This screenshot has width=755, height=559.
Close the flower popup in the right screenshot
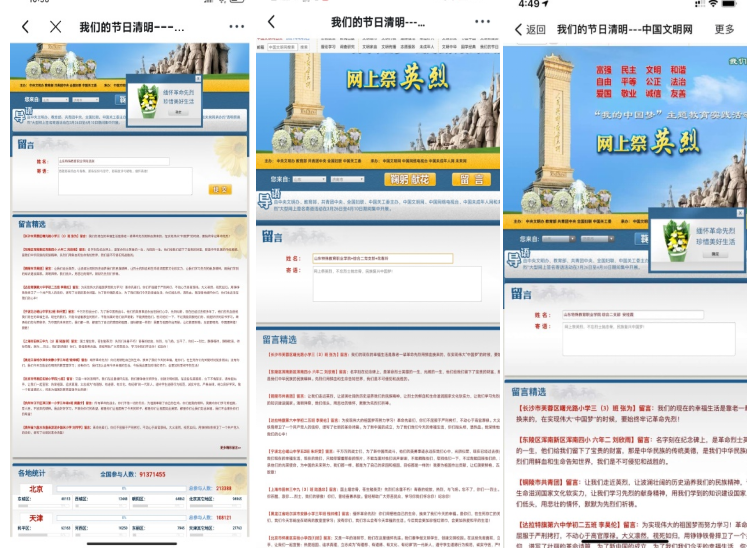click(x=741, y=212)
